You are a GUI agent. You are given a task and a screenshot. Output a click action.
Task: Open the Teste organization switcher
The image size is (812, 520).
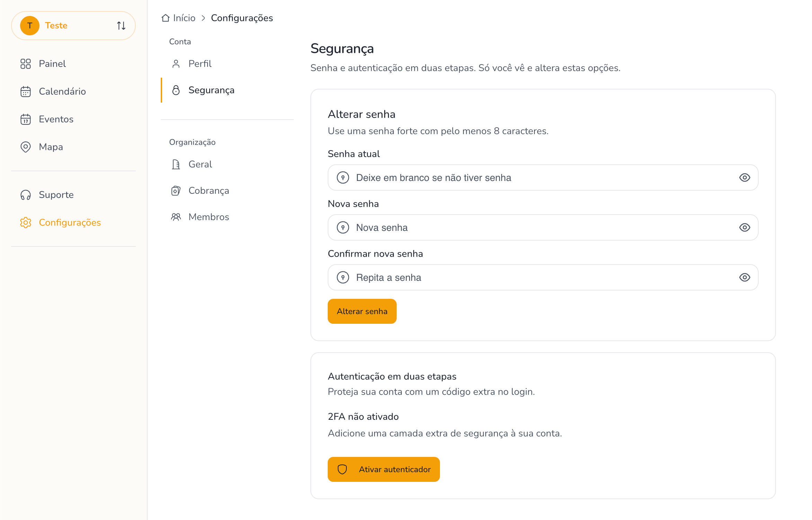click(x=73, y=26)
